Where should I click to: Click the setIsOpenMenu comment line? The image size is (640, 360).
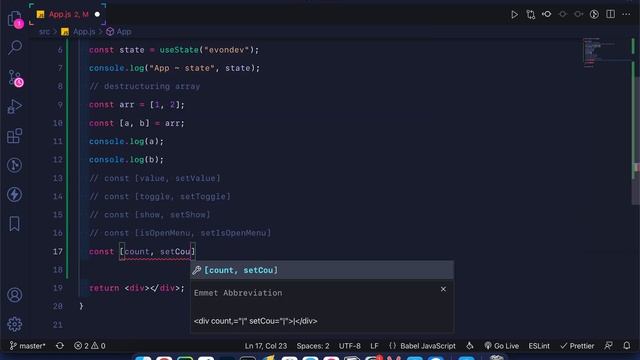click(x=180, y=233)
